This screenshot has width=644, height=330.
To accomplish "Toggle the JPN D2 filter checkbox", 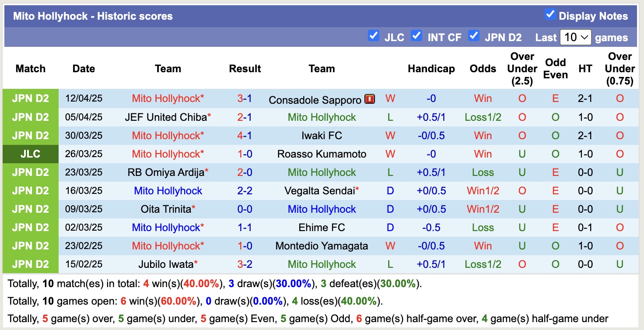I will (474, 36).
